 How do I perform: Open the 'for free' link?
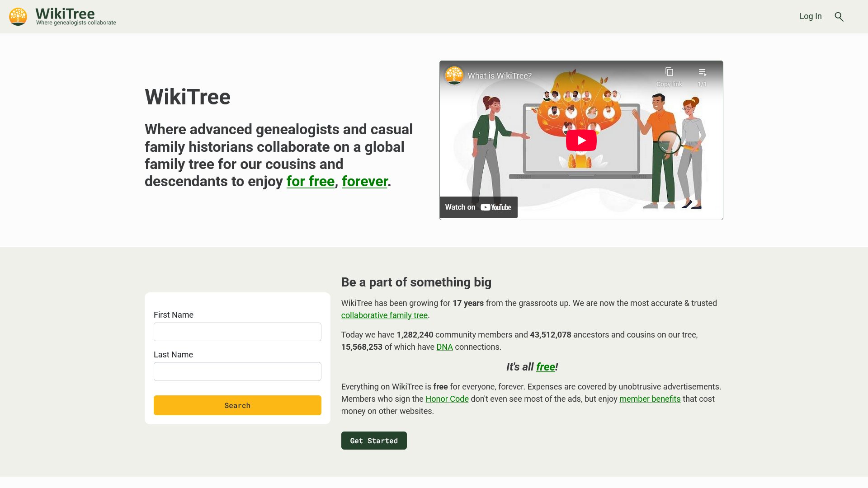(310, 181)
